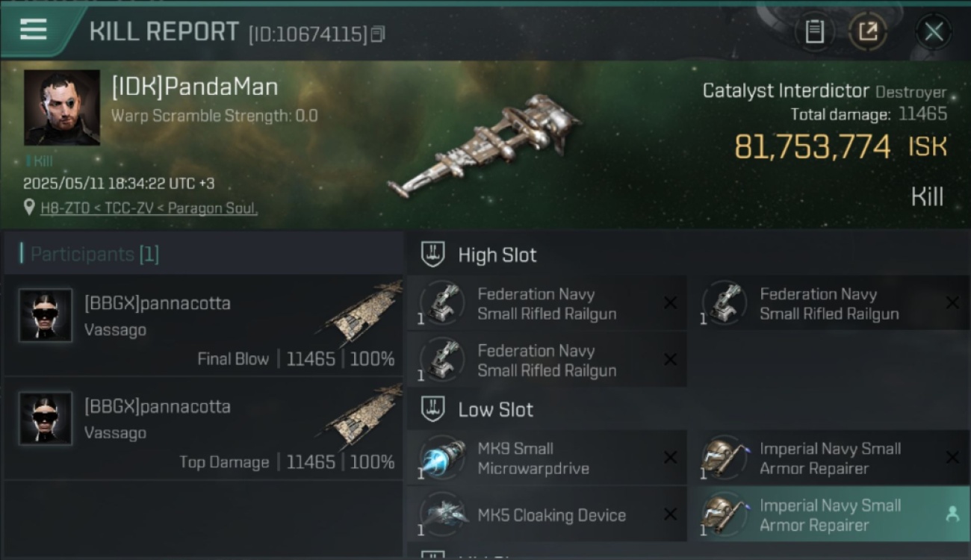Click the MK9 Small Microwarpdrive icon
The height and width of the screenshot is (560, 971).
tap(442, 458)
